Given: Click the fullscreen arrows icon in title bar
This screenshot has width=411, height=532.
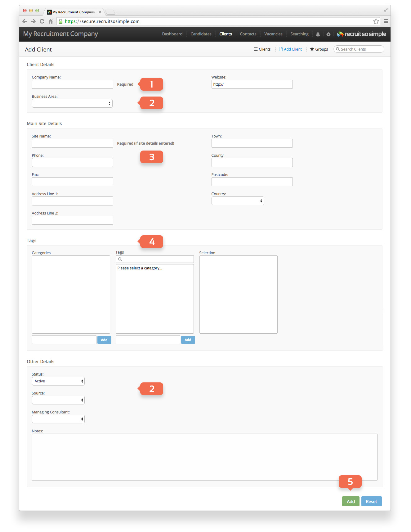Looking at the screenshot, I should pyautogui.click(x=386, y=10).
